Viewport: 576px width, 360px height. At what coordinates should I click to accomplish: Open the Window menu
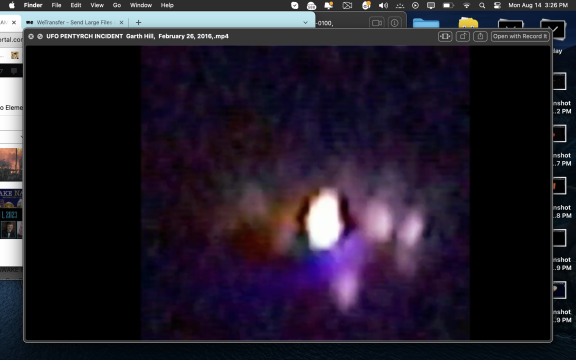coord(141,5)
